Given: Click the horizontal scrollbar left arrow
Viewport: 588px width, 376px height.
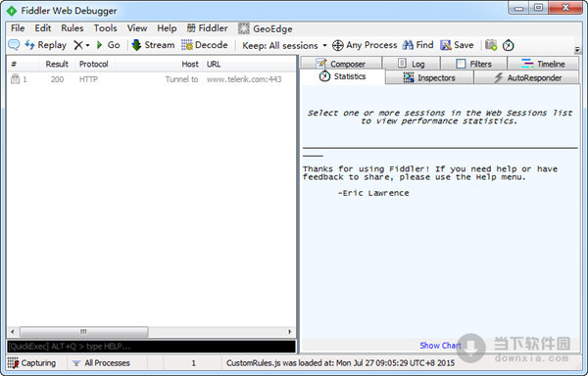Looking at the screenshot, I should pyautogui.click(x=13, y=332).
